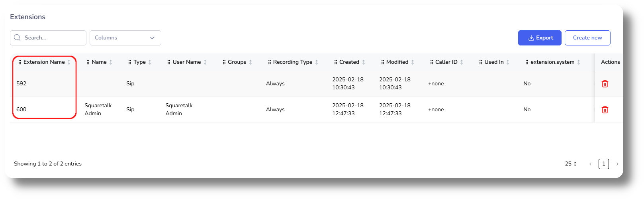Open the Columns dropdown

point(125,38)
